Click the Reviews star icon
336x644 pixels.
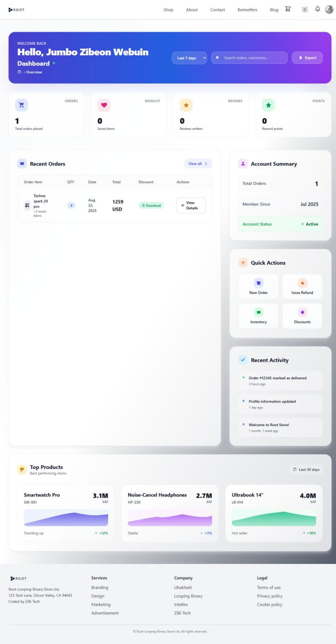coord(186,105)
